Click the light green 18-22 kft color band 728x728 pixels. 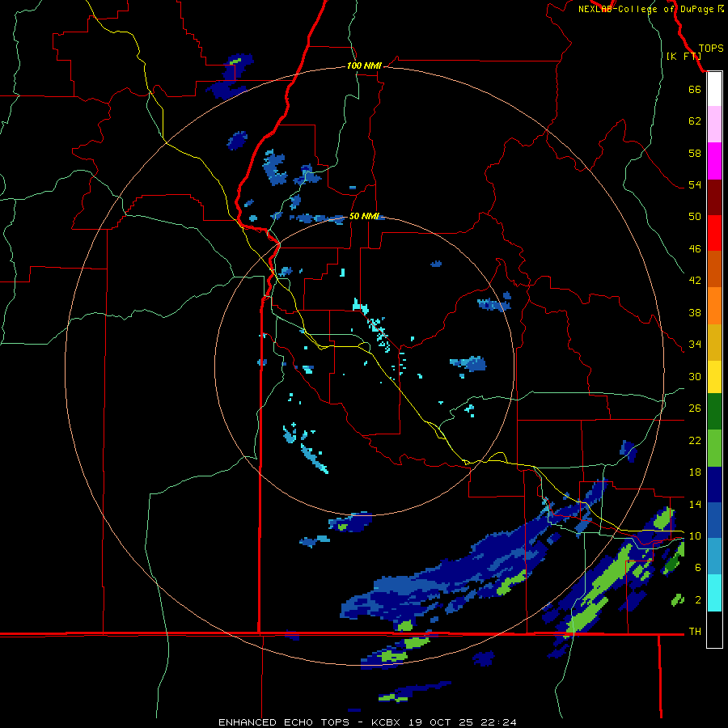[714, 448]
